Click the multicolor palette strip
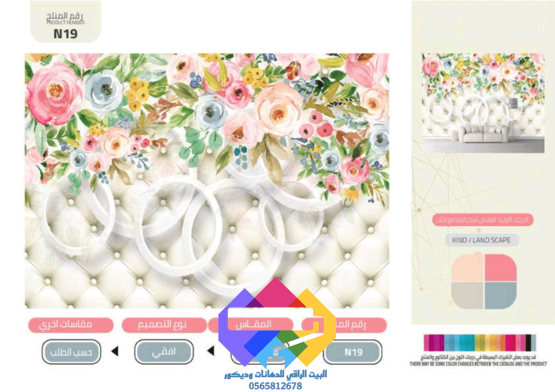555x392 pixels. 480,343
